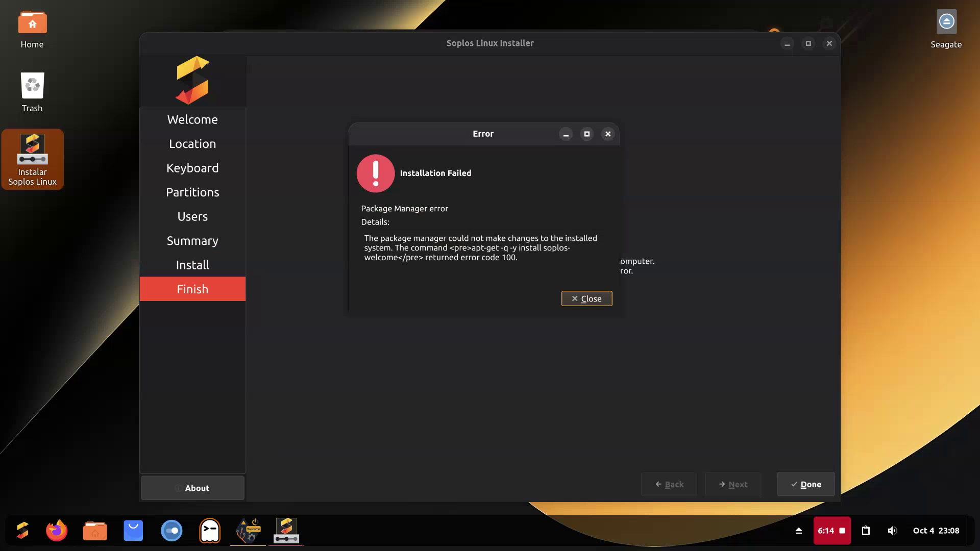
Task: Open the About button in installer sidebar
Action: click(192, 488)
